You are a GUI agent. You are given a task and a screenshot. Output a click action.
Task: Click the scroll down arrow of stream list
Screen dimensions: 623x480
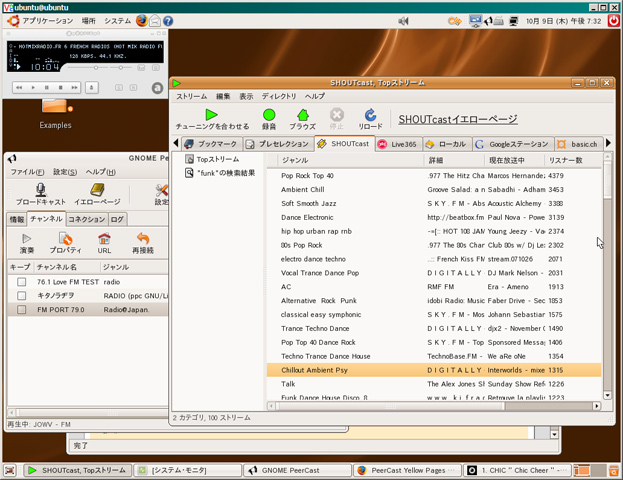click(607, 395)
